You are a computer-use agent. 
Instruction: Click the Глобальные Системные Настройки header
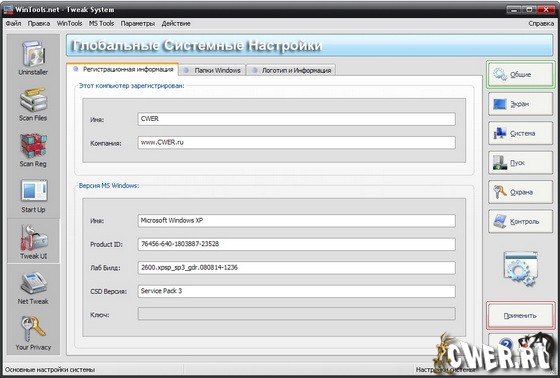click(x=309, y=45)
